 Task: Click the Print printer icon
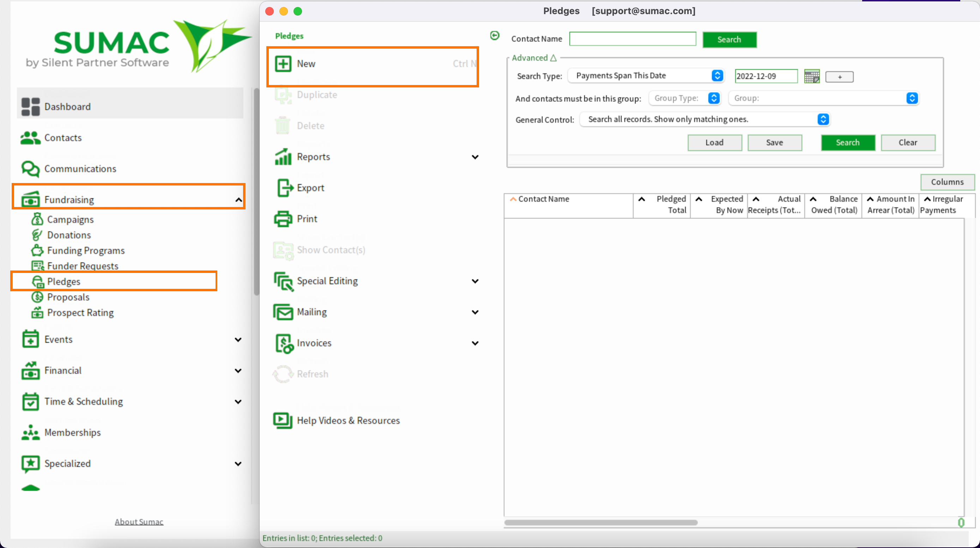(x=283, y=219)
